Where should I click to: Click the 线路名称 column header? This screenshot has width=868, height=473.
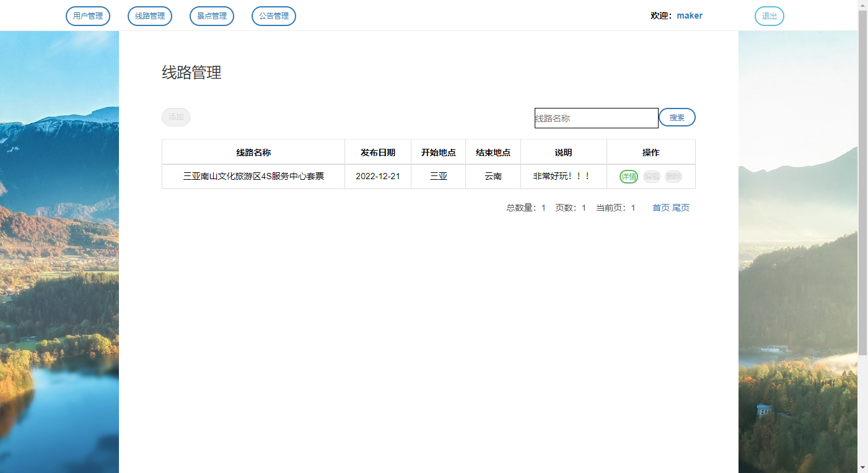click(x=253, y=152)
